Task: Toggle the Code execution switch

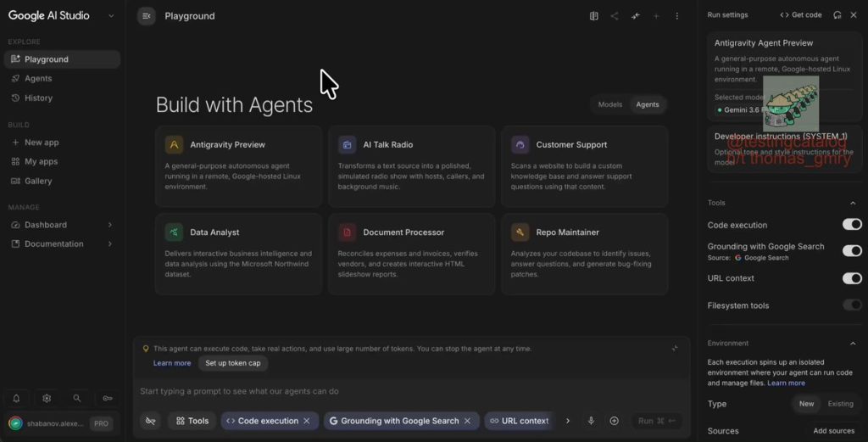Action: [x=852, y=224]
